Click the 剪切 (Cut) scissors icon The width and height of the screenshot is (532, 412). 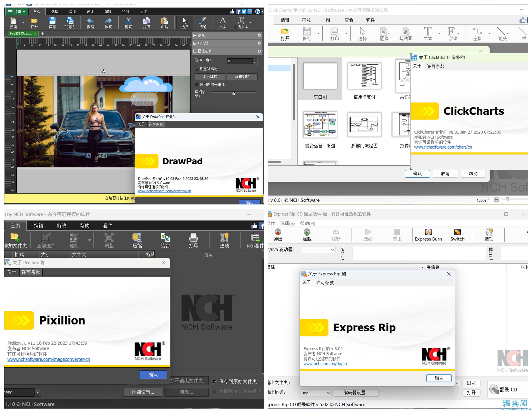(128, 23)
